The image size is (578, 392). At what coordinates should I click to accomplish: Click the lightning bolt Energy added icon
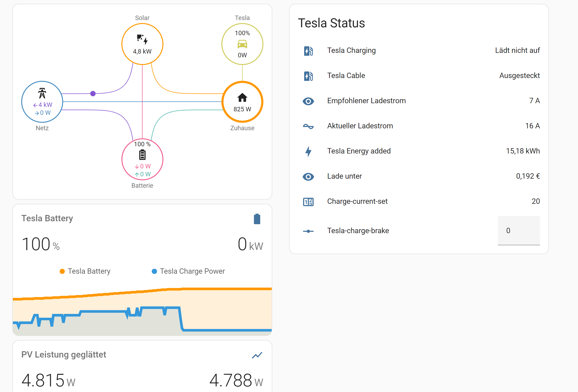click(308, 151)
